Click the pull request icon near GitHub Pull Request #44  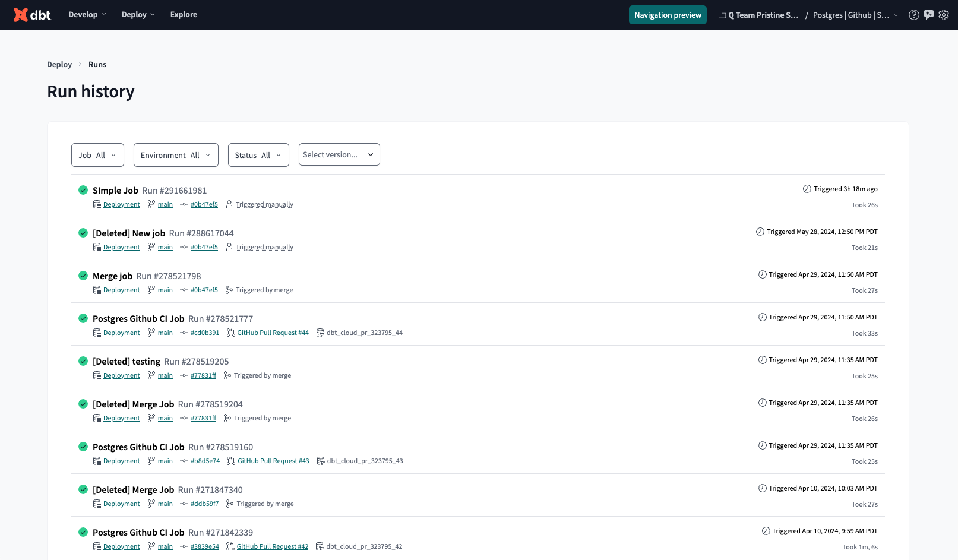point(230,333)
